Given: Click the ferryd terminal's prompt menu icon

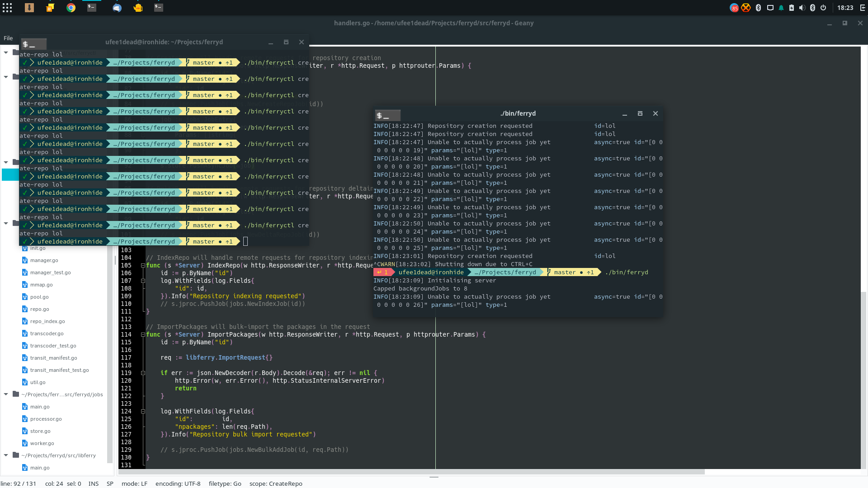Looking at the screenshot, I should pos(388,115).
